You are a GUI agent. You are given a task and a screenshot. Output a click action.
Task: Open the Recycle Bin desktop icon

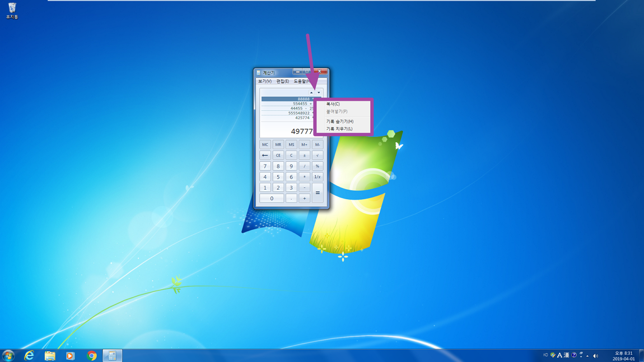pyautogui.click(x=12, y=11)
